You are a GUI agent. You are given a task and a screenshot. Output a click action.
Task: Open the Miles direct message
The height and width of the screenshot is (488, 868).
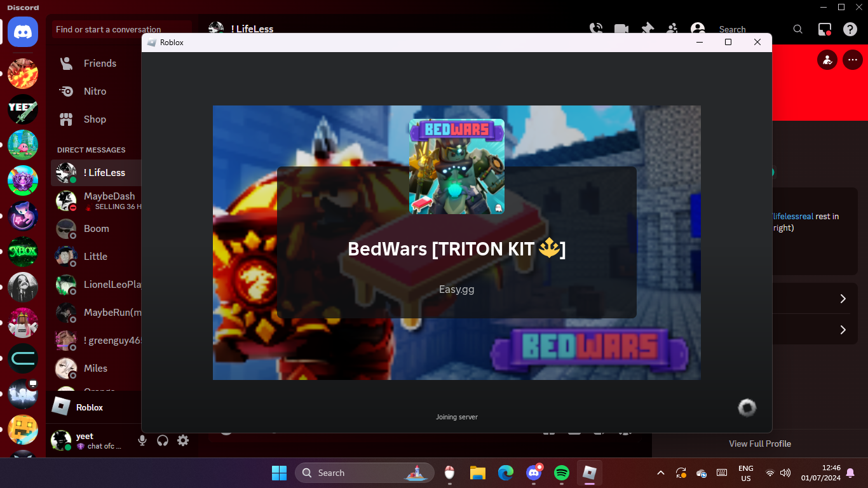click(x=95, y=369)
